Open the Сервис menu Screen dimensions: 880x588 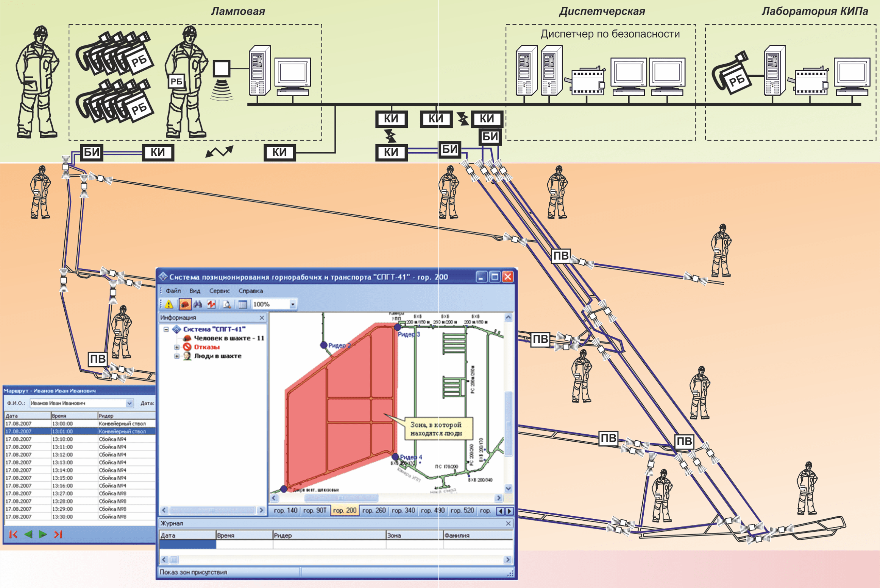click(220, 291)
